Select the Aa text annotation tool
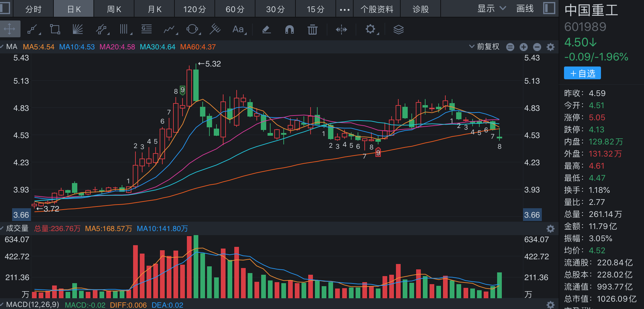The image size is (644, 309). (238, 30)
